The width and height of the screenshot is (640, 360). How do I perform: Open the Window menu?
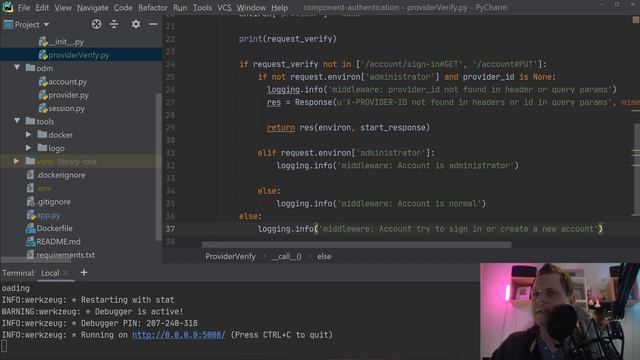point(251,7)
